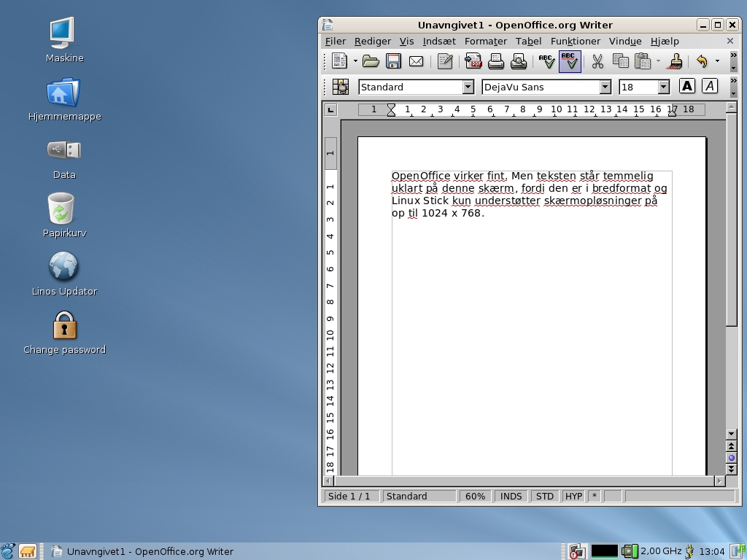Click the Open folder icon in toolbar
Screen dimensions: 747x560
click(371, 62)
